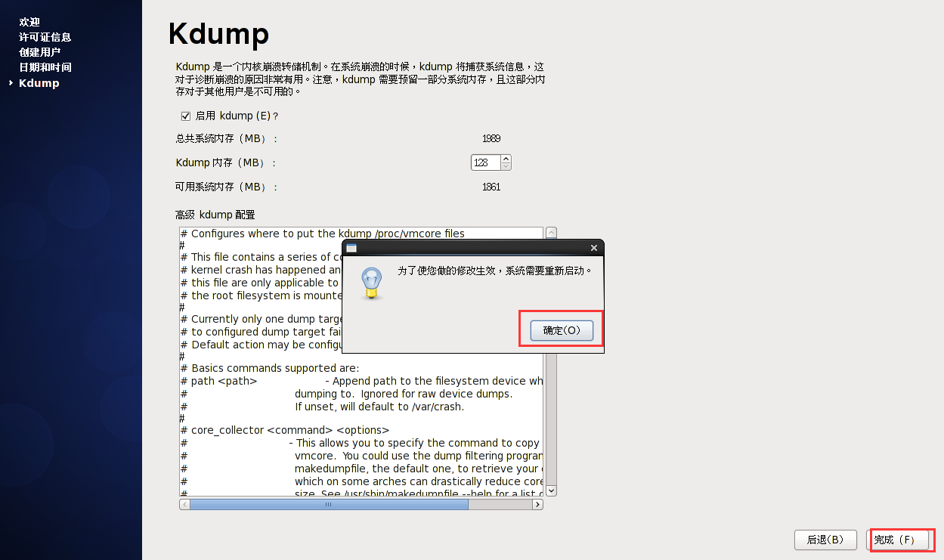
Task: Focus the Kdump 内存 value field
Action: 485,162
